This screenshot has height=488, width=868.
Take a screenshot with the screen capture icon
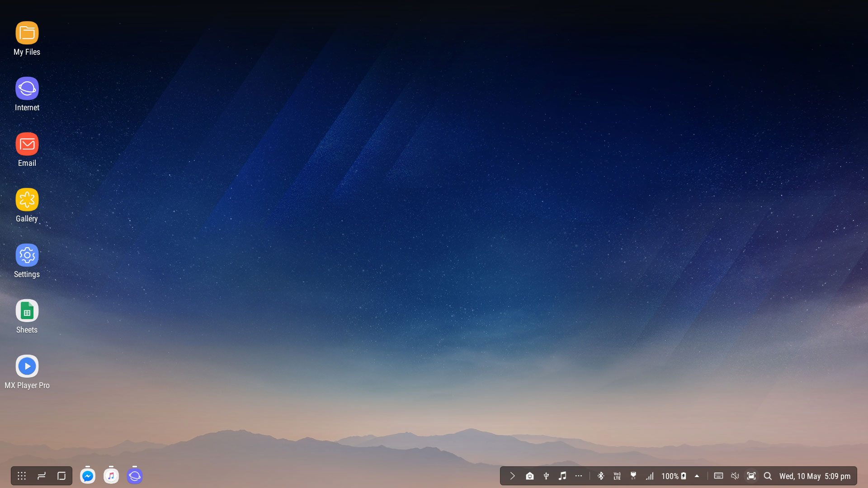751,476
